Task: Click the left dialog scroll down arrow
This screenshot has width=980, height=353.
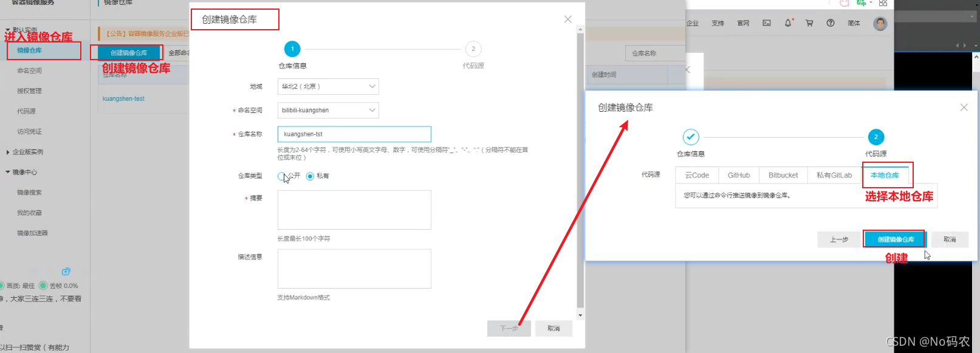Action: point(580,315)
